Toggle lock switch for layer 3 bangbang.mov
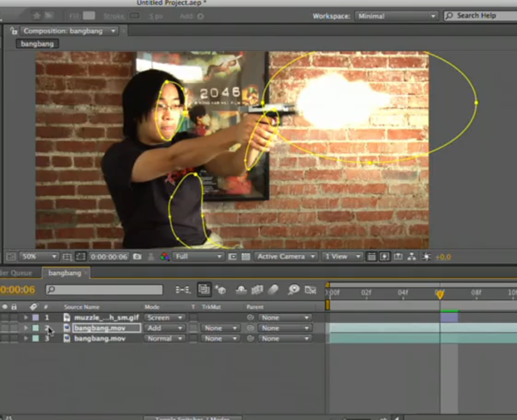Viewport: 517px width, 420px height. click(14, 338)
